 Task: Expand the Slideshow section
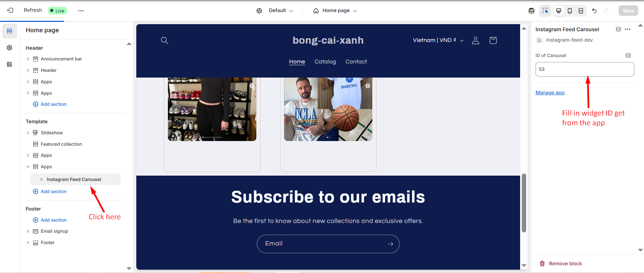click(x=28, y=133)
